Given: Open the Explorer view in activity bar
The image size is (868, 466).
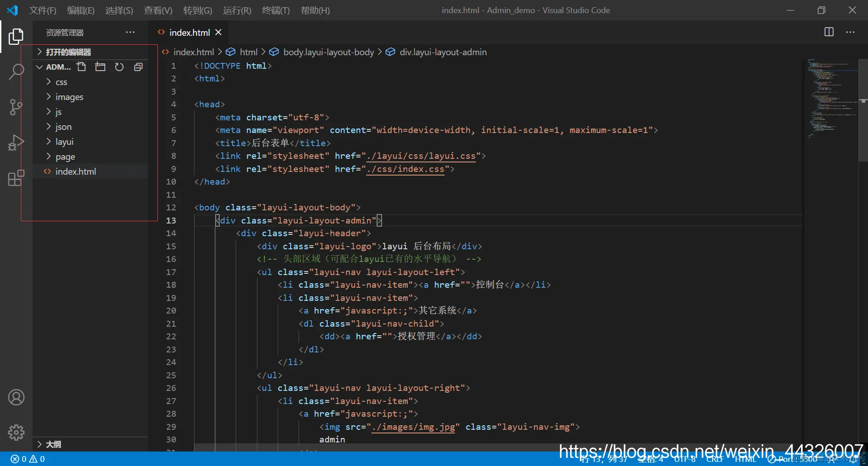Looking at the screenshot, I should pos(16,36).
